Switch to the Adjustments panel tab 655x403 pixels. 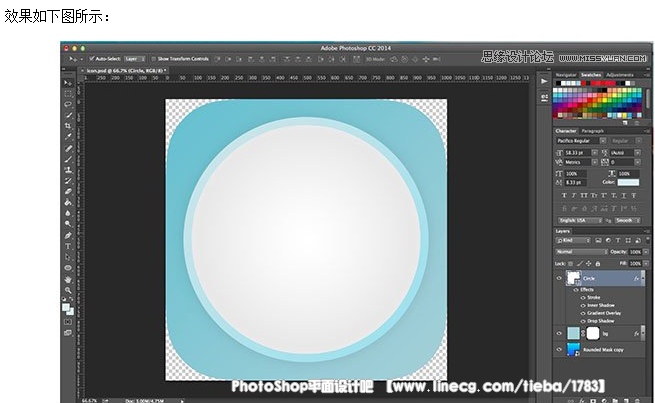pyautogui.click(x=620, y=75)
